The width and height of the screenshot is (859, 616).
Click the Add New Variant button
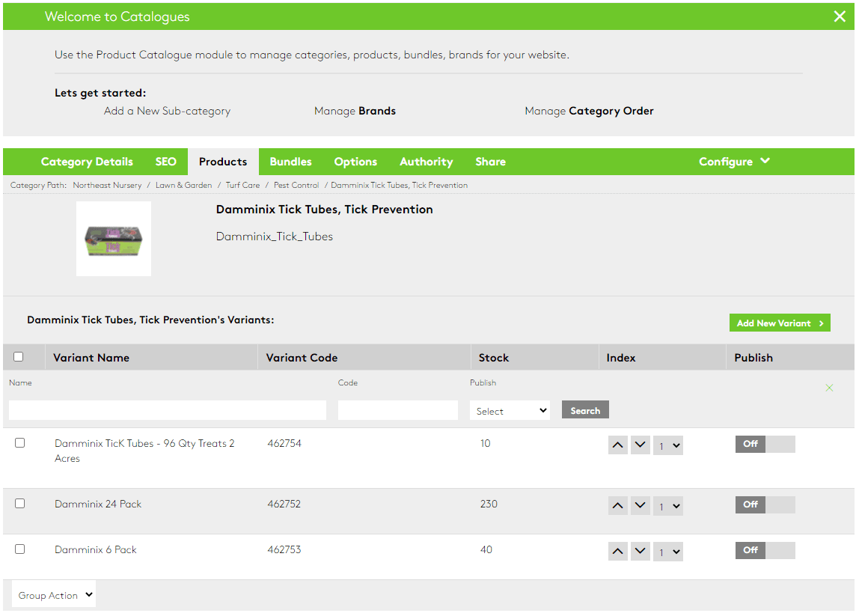[780, 322]
